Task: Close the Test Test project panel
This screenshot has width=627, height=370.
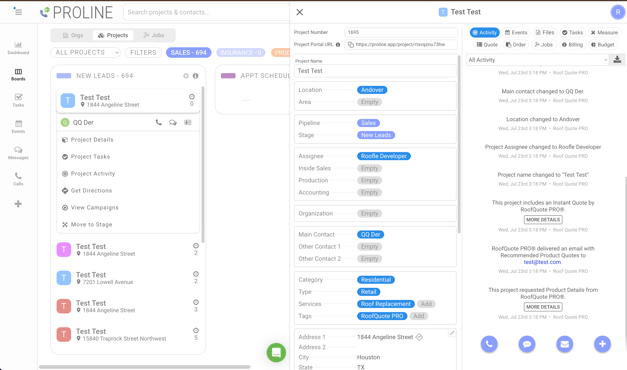Action: click(x=300, y=12)
